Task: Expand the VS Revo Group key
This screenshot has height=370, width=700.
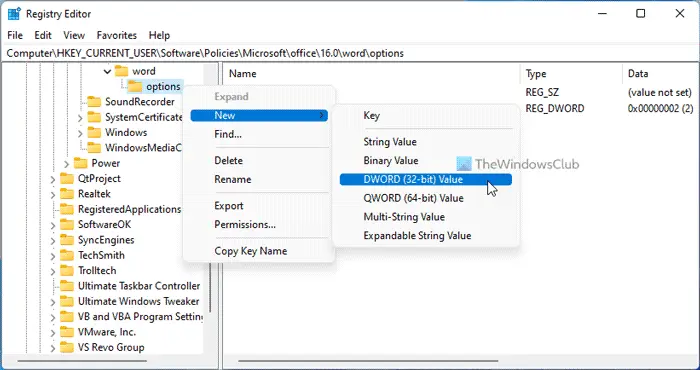Action: pos(53,348)
